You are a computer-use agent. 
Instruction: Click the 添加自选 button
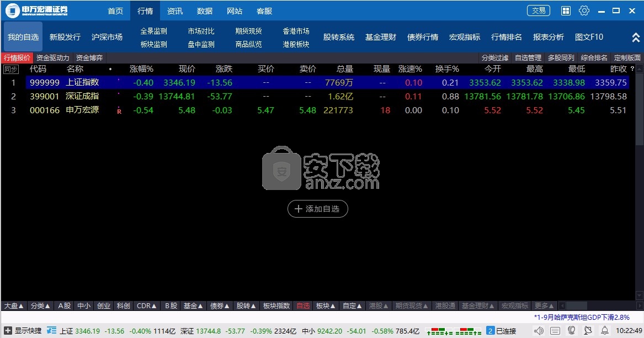pos(317,209)
